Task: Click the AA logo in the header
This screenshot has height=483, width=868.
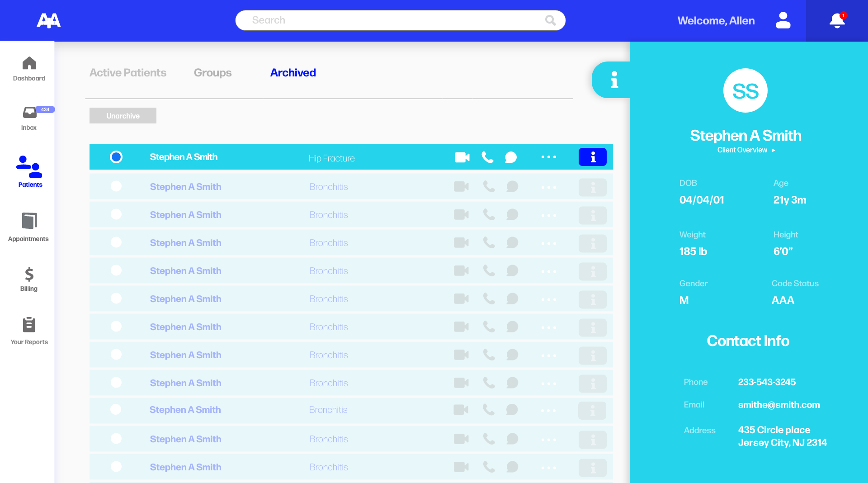Action: (49, 20)
